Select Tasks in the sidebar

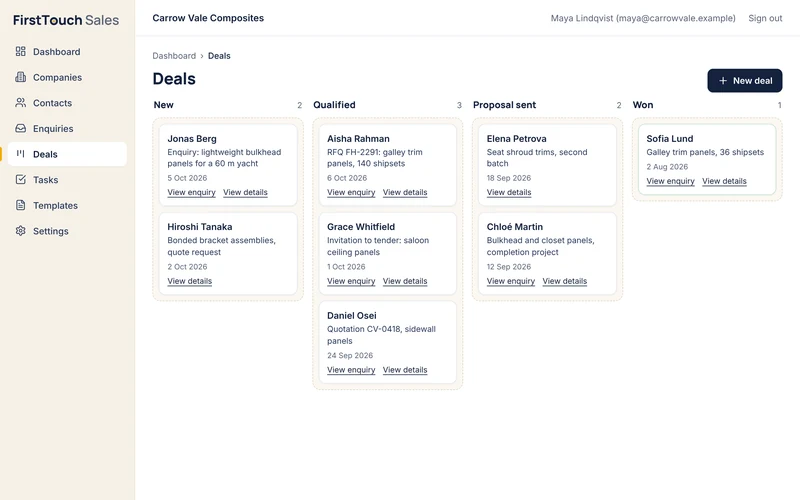point(67,180)
